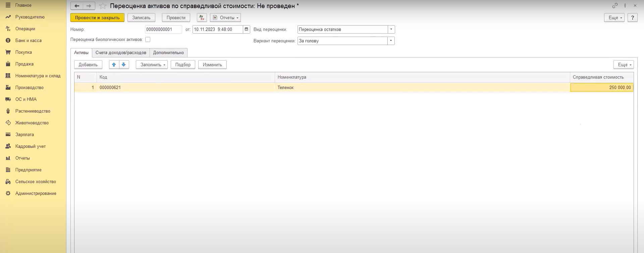Click the ОС и НМА truck icon
The width and height of the screenshot is (644, 253).
click(8, 99)
